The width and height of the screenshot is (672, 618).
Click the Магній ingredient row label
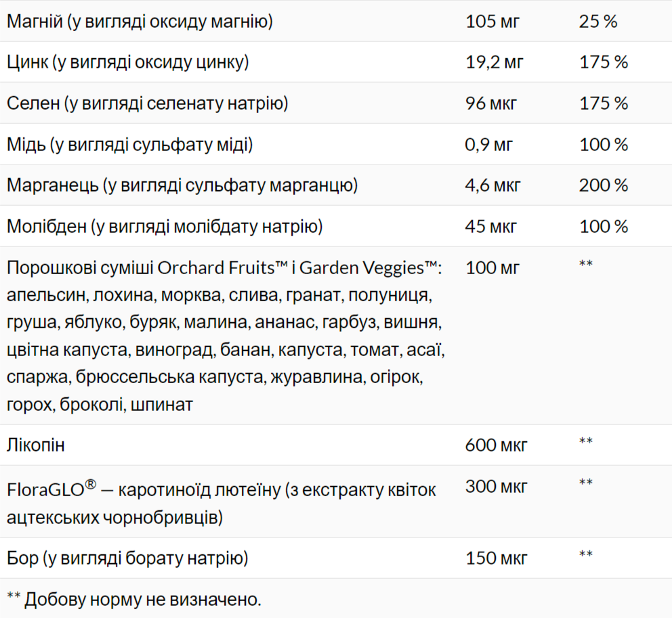coord(140,22)
